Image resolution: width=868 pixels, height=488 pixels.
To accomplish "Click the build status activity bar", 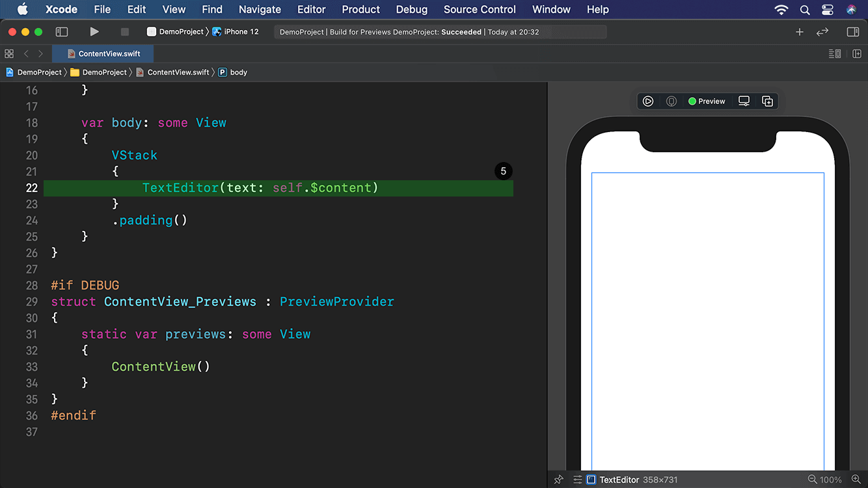I will click(441, 32).
